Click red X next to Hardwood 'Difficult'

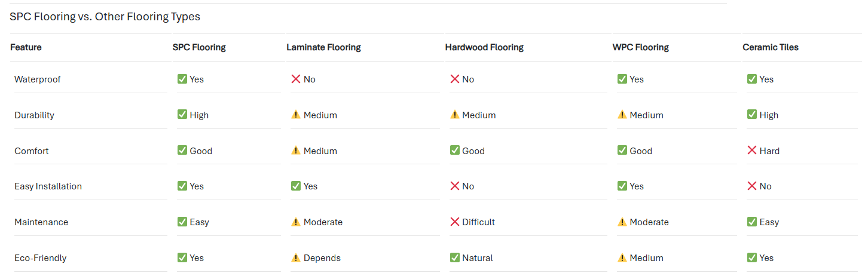[x=454, y=222]
